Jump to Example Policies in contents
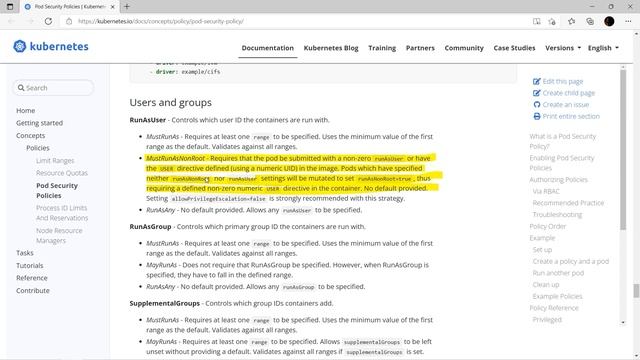 coord(557,296)
